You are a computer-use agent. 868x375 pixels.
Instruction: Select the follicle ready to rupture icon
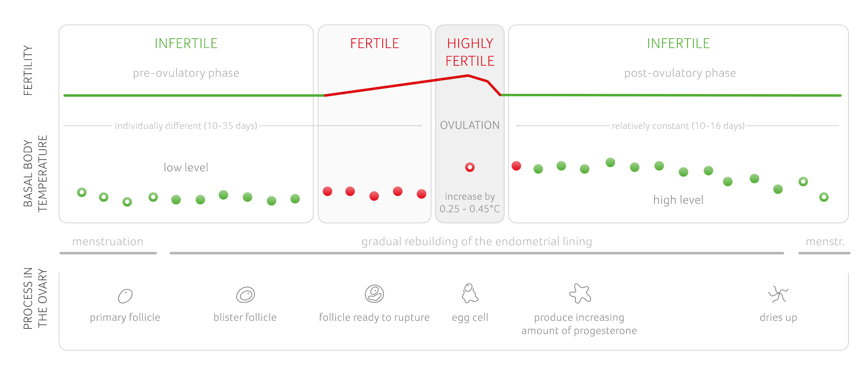pos(374,293)
